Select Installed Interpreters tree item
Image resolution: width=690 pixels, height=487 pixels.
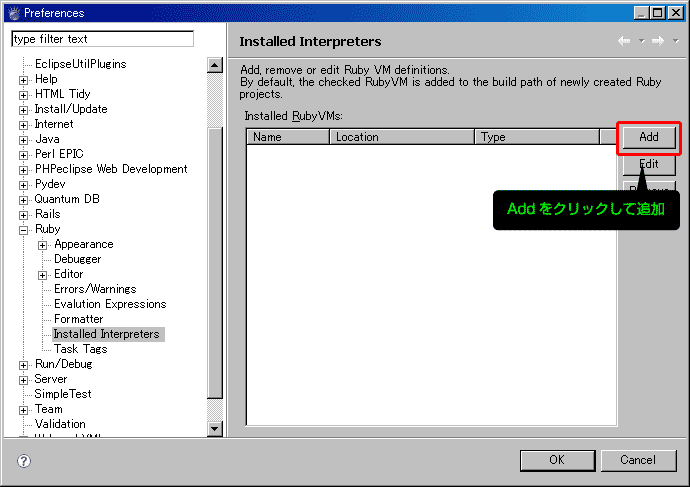click(106, 334)
